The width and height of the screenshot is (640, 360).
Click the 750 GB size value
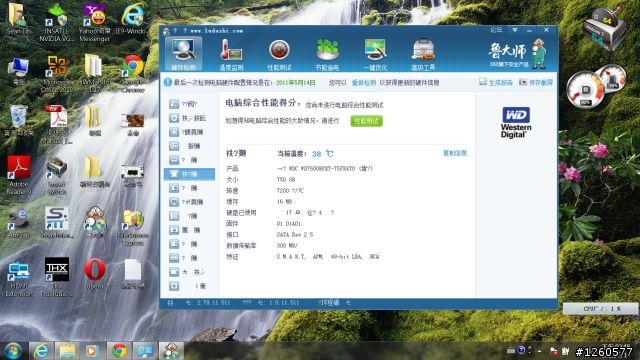coord(286,180)
